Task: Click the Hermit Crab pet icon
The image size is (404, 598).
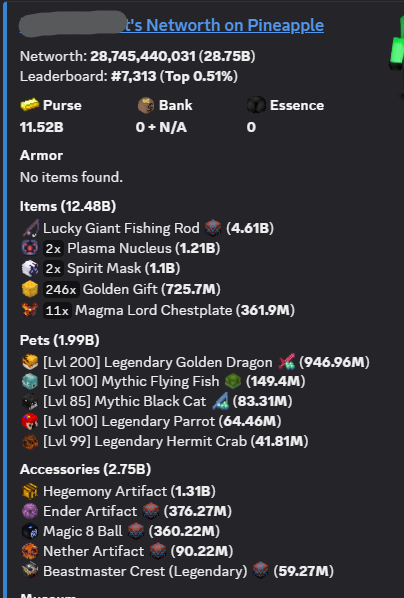Action: pyautogui.click(x=30, y=442)
